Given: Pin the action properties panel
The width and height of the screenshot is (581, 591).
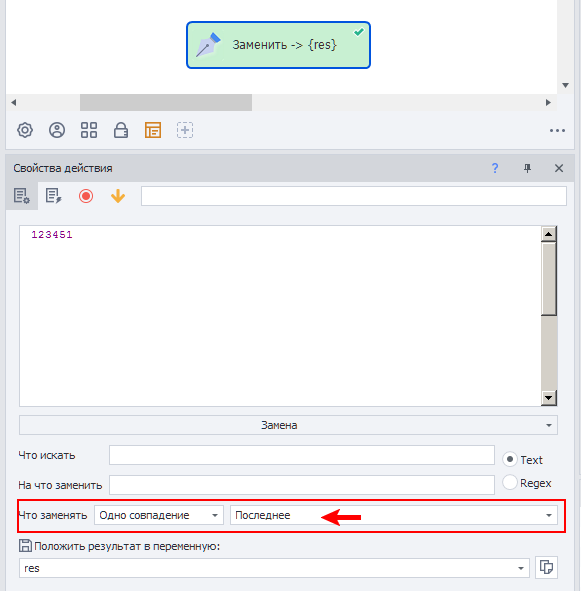Looking at the screenshot, I should (x=527, y=168).
